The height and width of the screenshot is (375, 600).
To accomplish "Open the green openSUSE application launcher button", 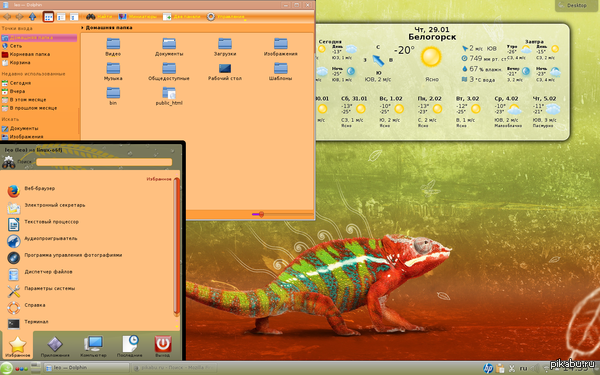I will click(6, 368).
